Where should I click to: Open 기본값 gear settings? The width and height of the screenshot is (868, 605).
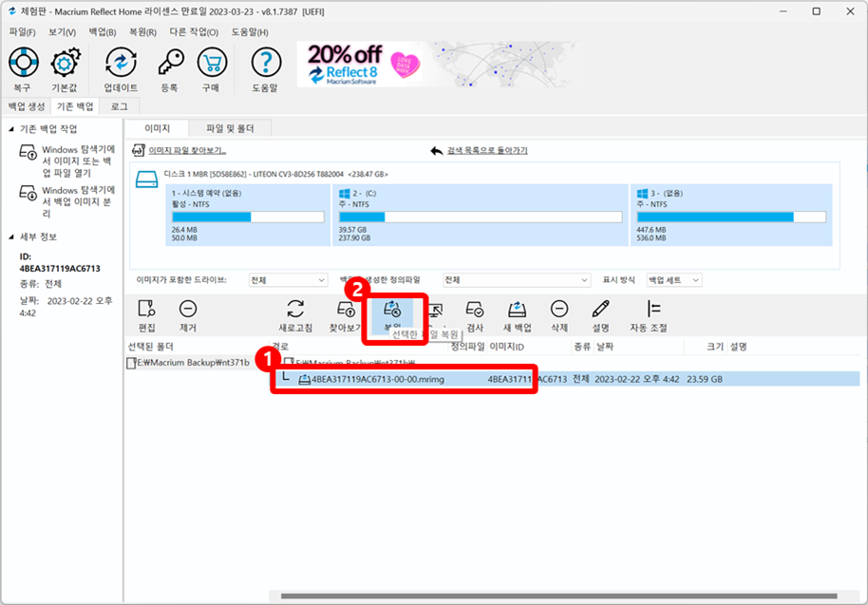click(x=66, y=63)
